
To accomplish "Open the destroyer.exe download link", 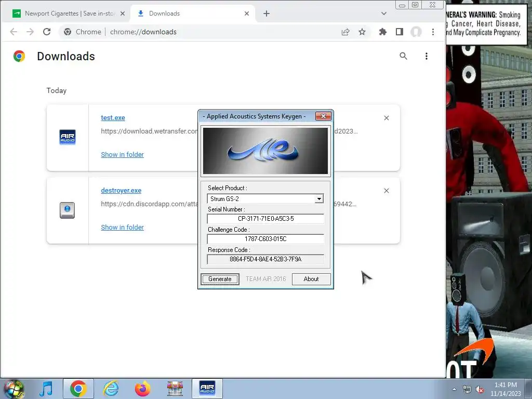I will point(121,191).
